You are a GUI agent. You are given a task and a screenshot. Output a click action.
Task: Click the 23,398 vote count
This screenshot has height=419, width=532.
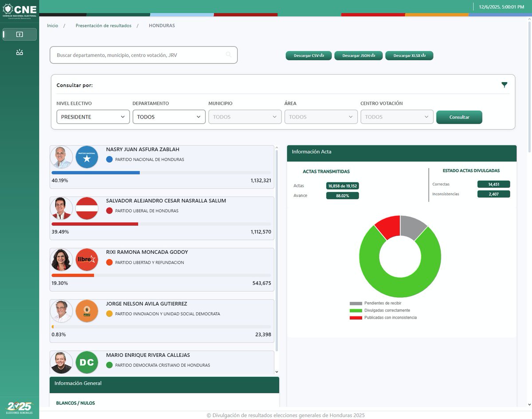click(263, 335)
